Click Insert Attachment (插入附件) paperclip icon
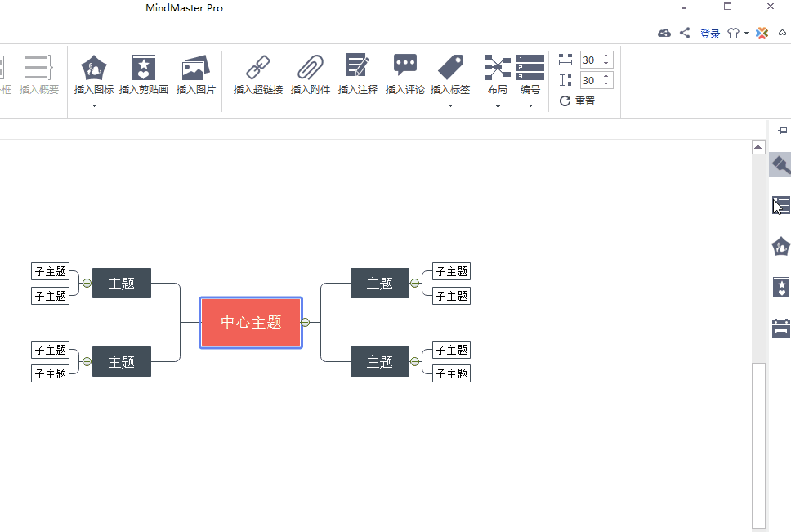The width and height of the screenshot is (791, 532). pos(311,68)
